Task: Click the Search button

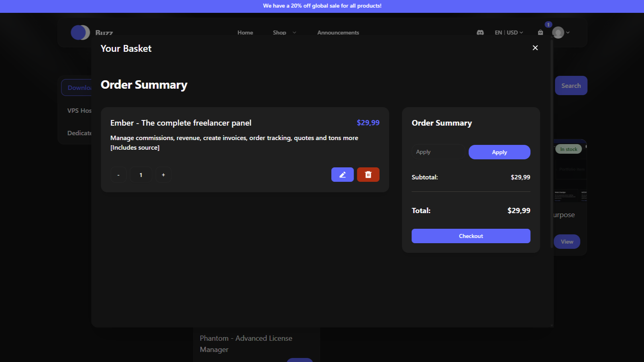Action: [x=571, y=85]
